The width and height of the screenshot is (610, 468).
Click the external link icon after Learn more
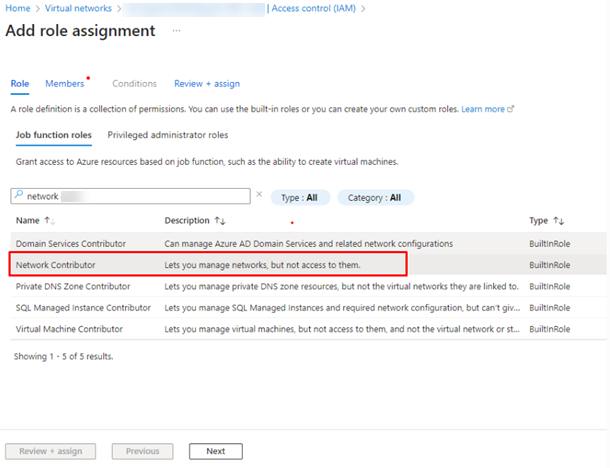coord(511,108)
